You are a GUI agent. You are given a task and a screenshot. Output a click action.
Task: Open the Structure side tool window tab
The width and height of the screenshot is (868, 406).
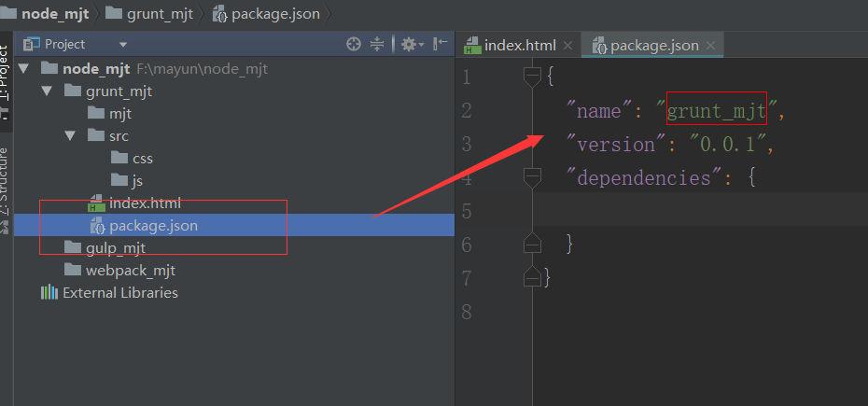click(6, 180)
